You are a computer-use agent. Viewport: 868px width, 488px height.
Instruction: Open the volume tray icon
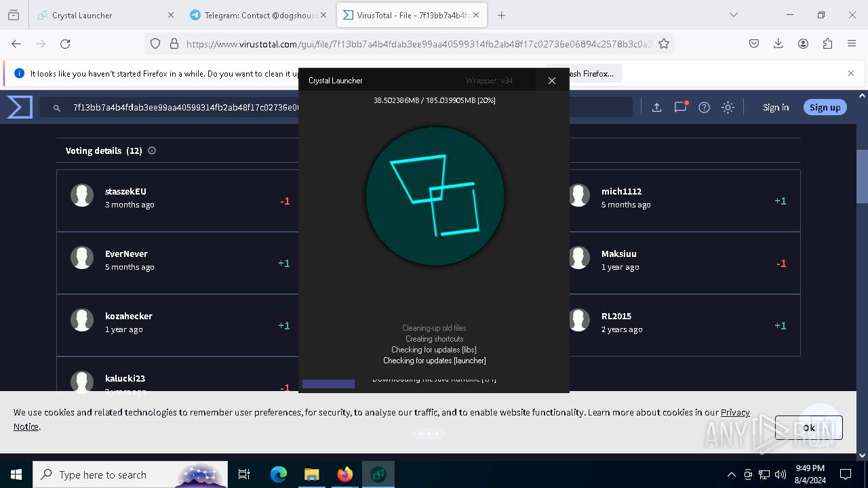pyautogui.click(x=781, y=474)
